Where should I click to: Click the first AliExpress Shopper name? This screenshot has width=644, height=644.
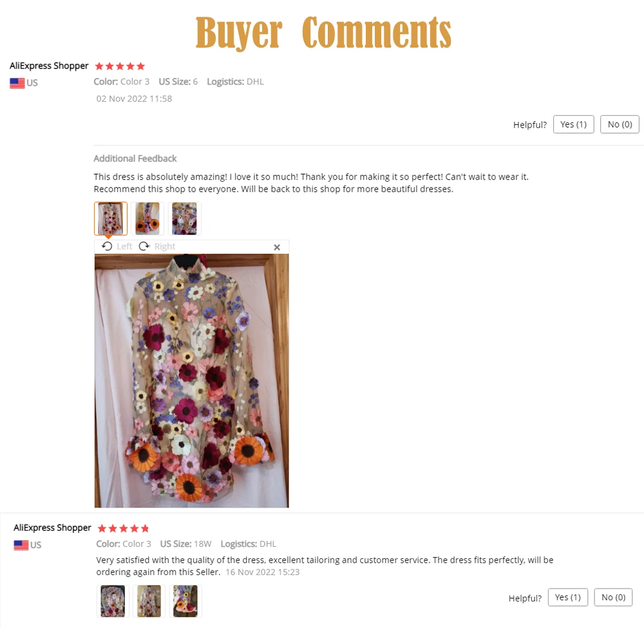coord(49,66)
